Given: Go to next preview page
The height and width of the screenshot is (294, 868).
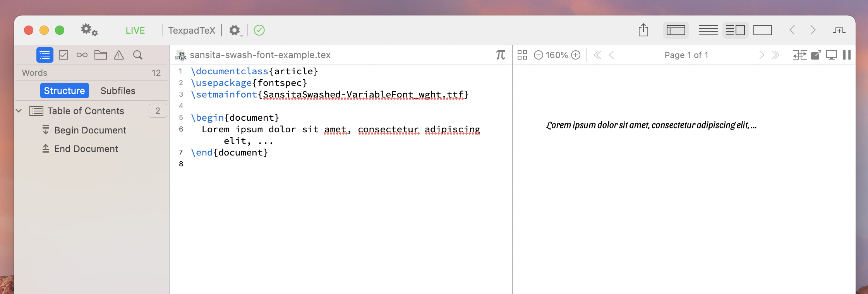Looking at the screenshot, I should 762,55.
